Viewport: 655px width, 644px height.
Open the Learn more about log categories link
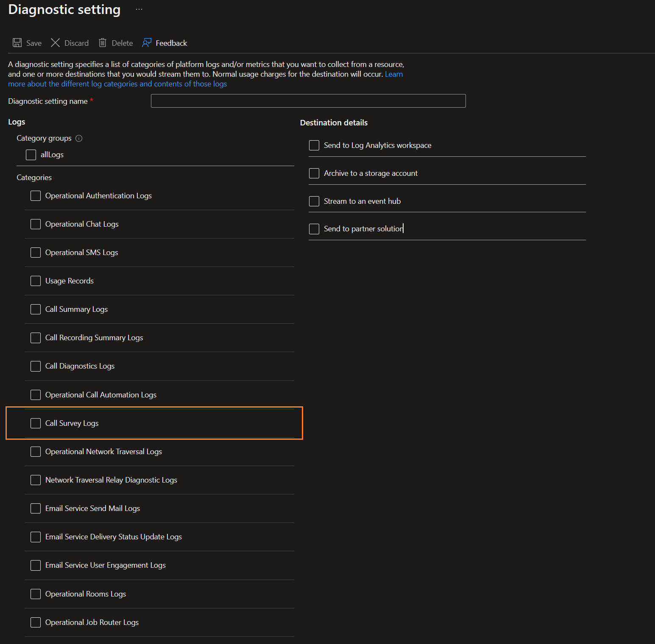point(117,84)
